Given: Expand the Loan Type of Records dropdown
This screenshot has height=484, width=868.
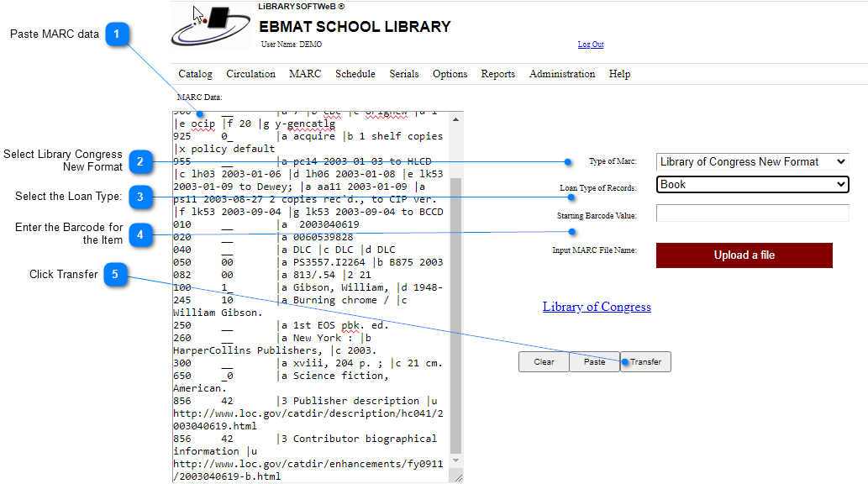Looking at the screenshot, I should (x=752, y=185).
